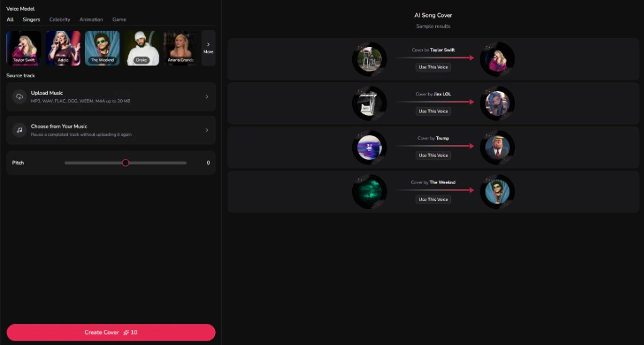
Task: Choose the Drake voice model thumbnail
Action: click(142, 48)
